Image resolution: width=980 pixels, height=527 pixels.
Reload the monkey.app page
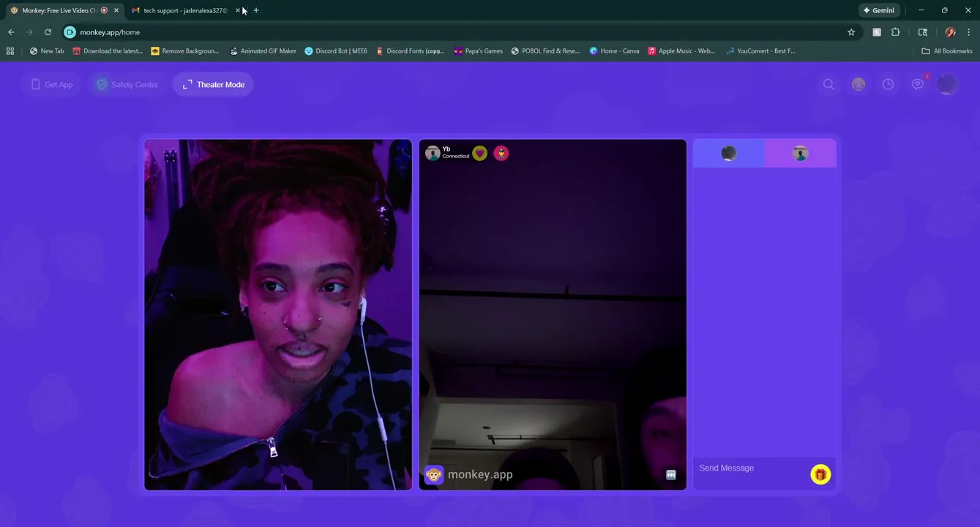(x=48, y=32)
